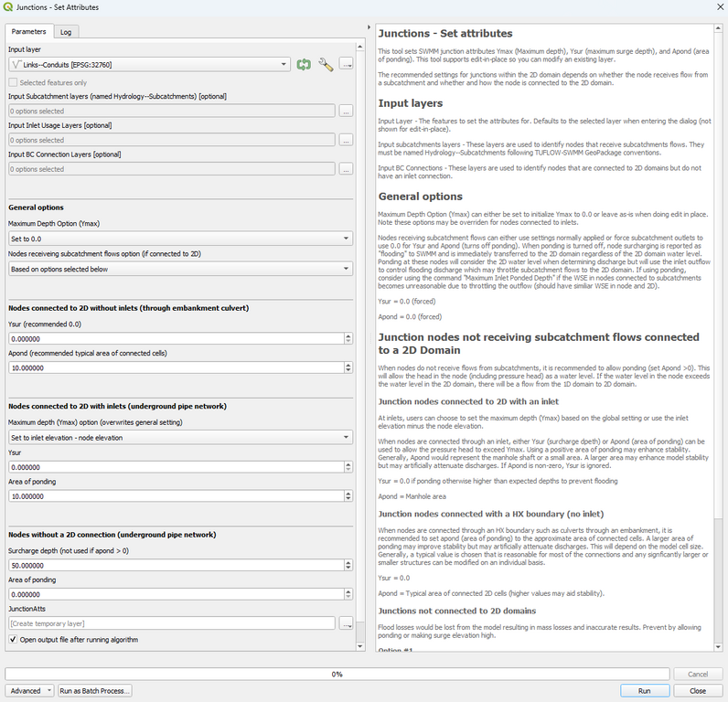Image resolution: width=728 pixels, height=702 pixels.
Task: Increase Ysur recommended value with spinner arrow
Action: point(348,335)
